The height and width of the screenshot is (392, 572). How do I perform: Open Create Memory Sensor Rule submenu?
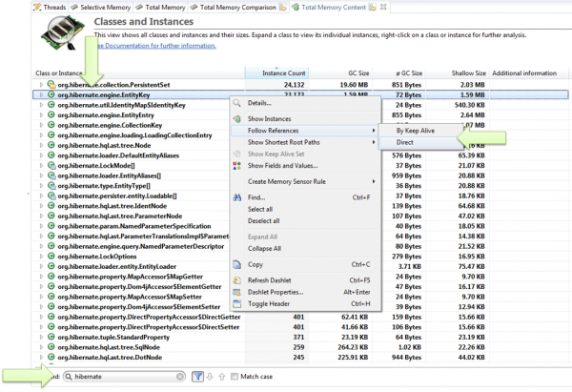click(305, 182)
